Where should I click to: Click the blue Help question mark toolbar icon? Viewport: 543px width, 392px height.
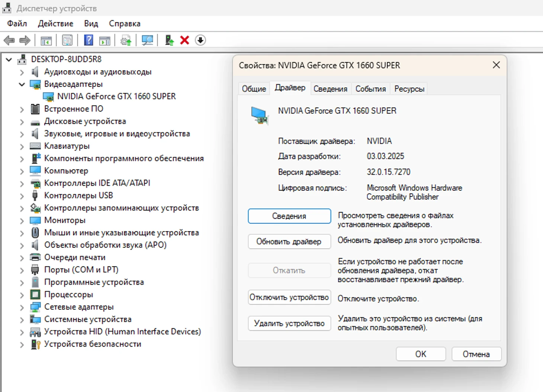(89, 40)
